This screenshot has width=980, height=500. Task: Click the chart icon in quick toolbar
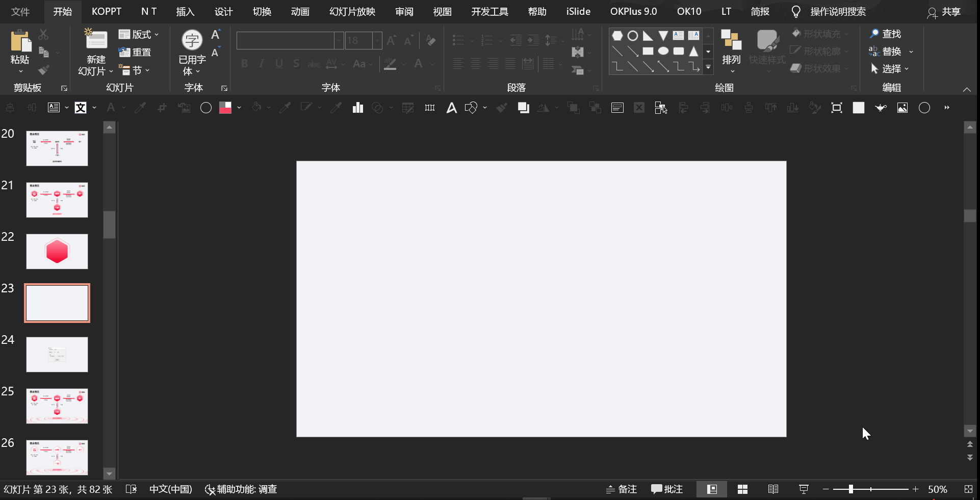358,108
